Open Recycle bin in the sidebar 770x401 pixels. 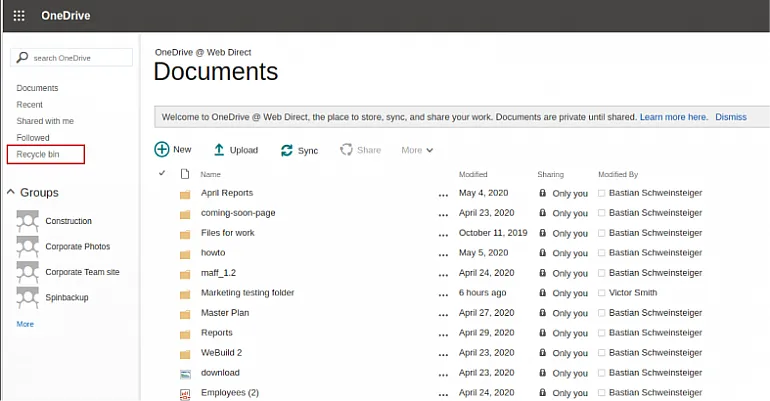(38, 154)
